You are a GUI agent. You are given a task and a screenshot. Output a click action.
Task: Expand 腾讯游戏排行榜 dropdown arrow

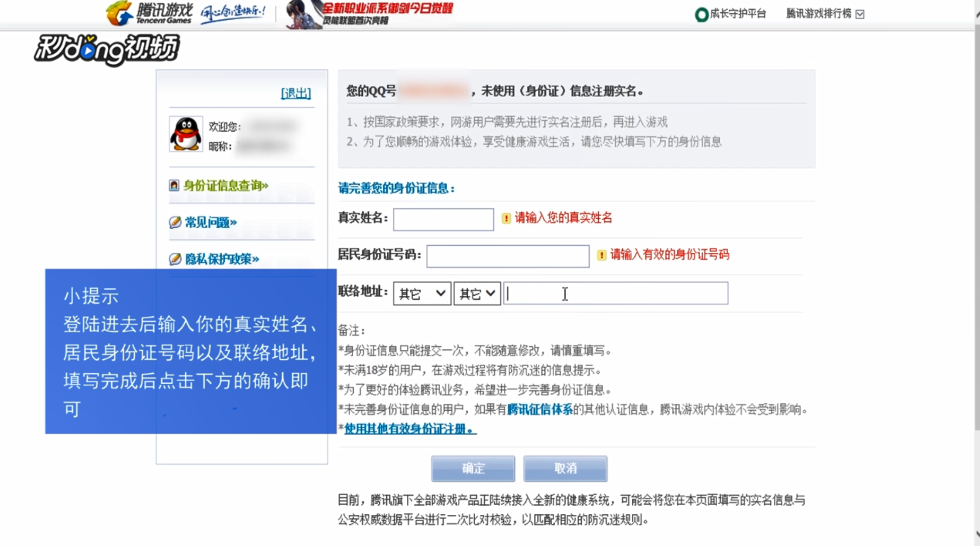point(860,14)
